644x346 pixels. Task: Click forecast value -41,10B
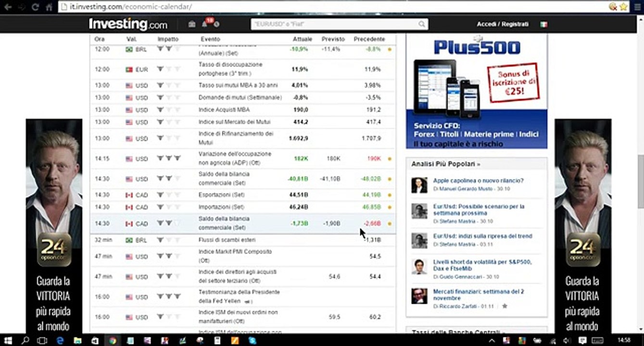pos(330,179)
